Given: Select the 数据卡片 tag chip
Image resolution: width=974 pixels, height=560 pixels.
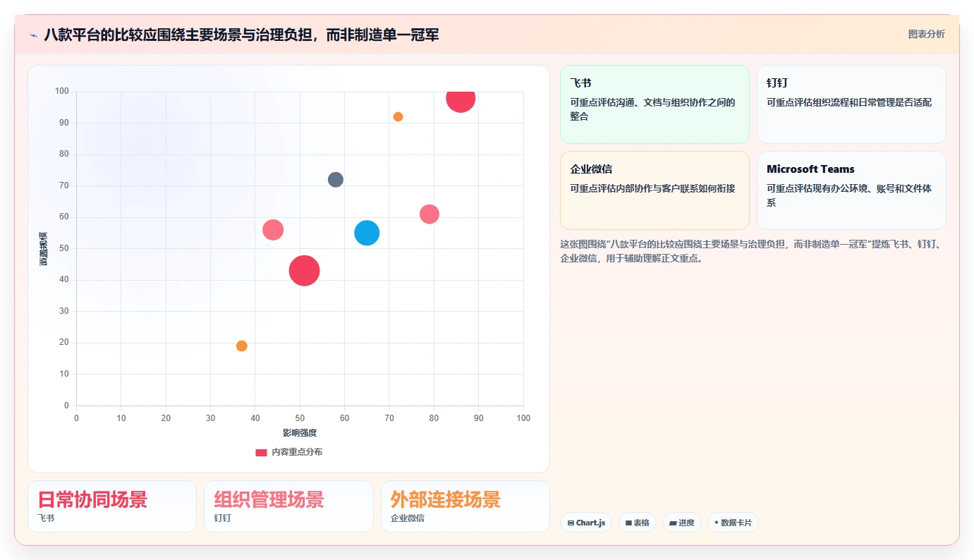Looking at the screenshot, I should point(733,523).
